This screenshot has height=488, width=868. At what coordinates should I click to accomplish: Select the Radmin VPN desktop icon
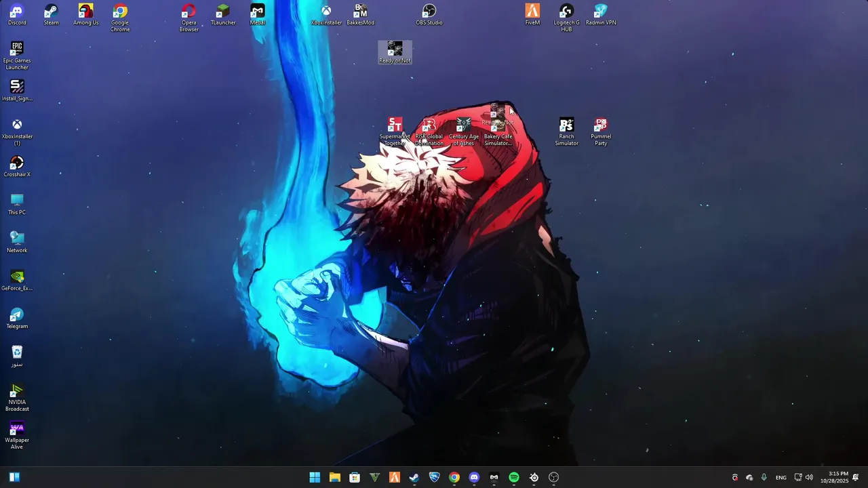coord(601,14)
